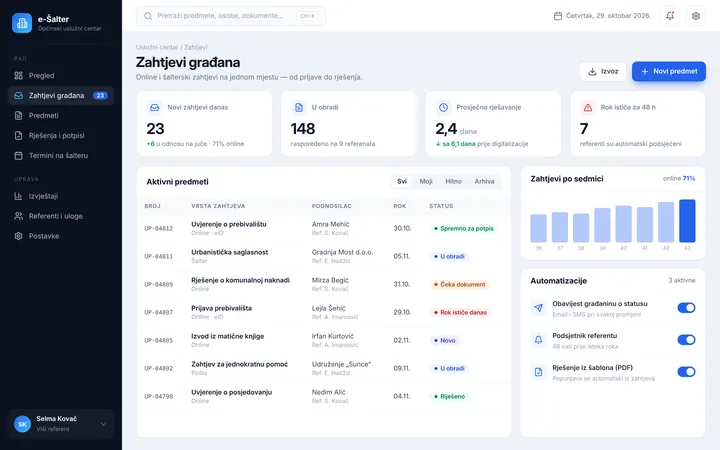The height and width of the screenshot is (450, 720).
Task: Select the Arhiva tab
Action: [484, 181]
